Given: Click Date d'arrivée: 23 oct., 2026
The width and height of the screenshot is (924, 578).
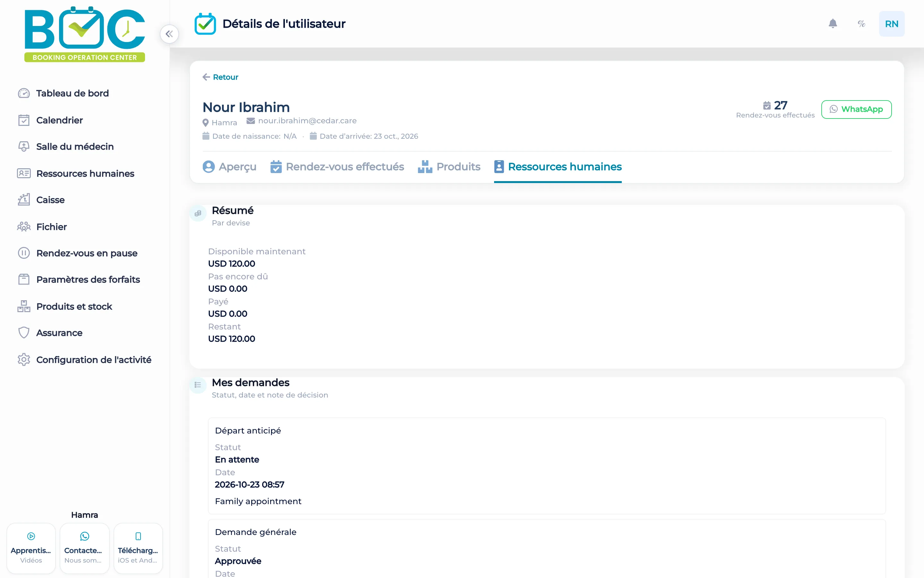Looking at the screenshot, I should [364, 136].
